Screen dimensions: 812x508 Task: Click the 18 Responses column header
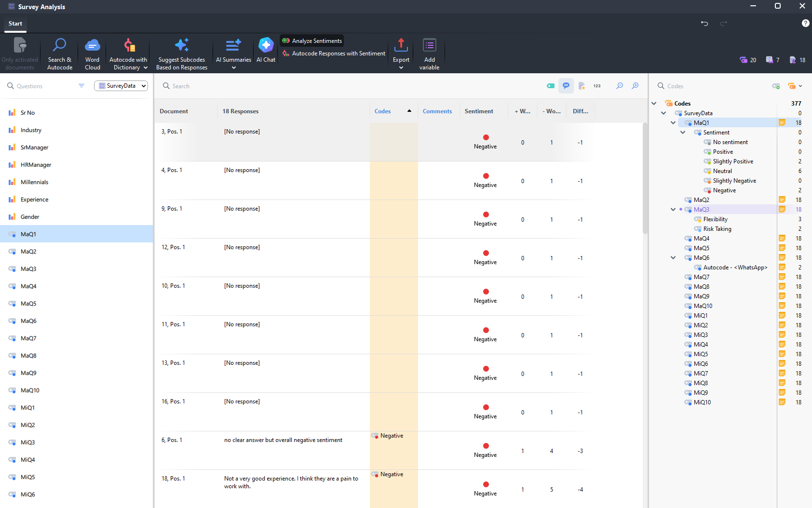point(293,111)
